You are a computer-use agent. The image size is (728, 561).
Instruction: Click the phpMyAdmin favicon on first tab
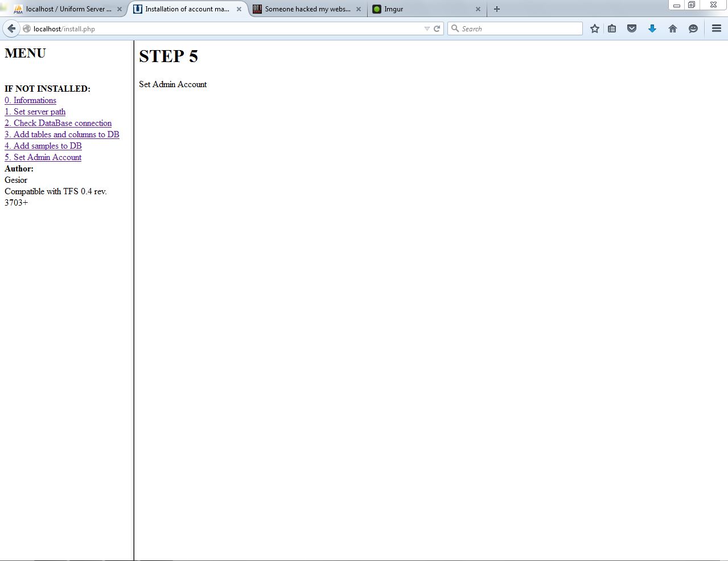coord(18,9)
